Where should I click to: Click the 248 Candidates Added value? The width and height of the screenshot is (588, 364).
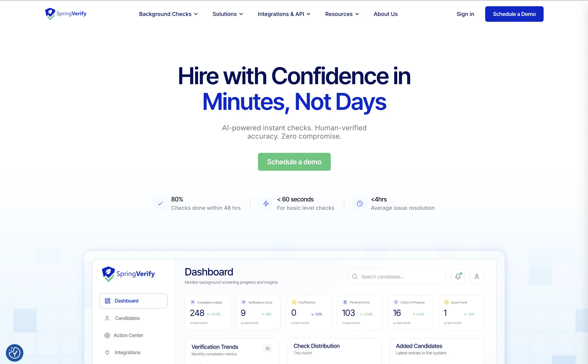pyautogui.click(x=197, y=313)
